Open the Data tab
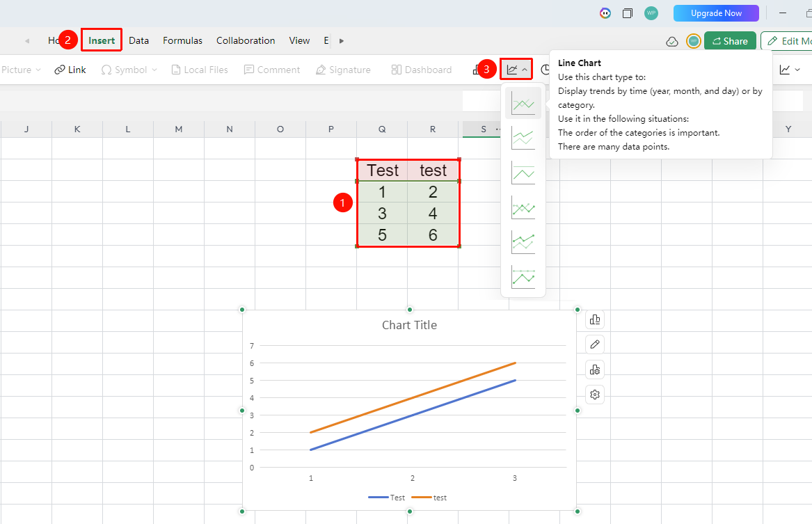Screen dimensions: 812x524 pyautogui.click(x=138, y=40)
